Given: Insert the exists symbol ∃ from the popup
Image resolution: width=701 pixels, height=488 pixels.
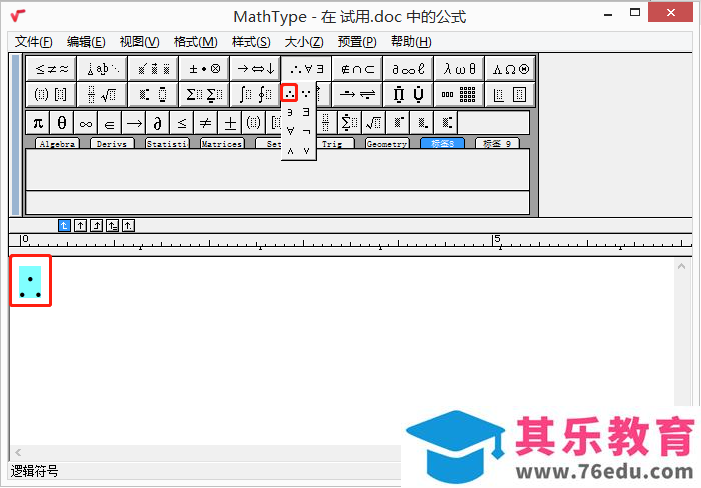Looking at the screenshot, I should [306, 112].
